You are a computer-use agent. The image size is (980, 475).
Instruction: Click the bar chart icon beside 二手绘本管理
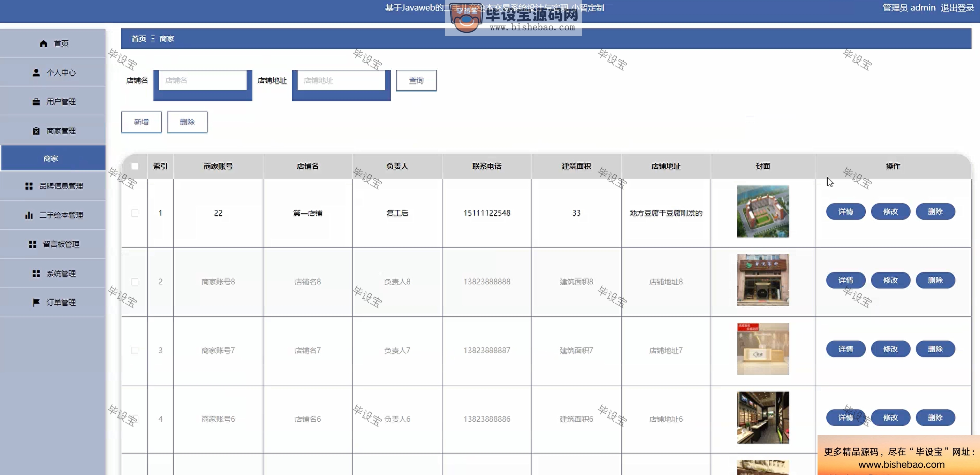click(29, 215)
